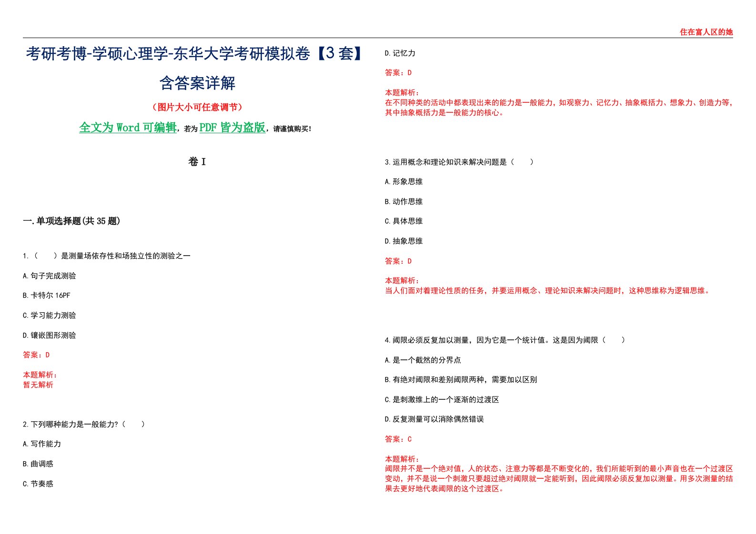Viewport: 756px width, 534px height.
Task: Select option C.具体思维
Action: click(404, 221)
